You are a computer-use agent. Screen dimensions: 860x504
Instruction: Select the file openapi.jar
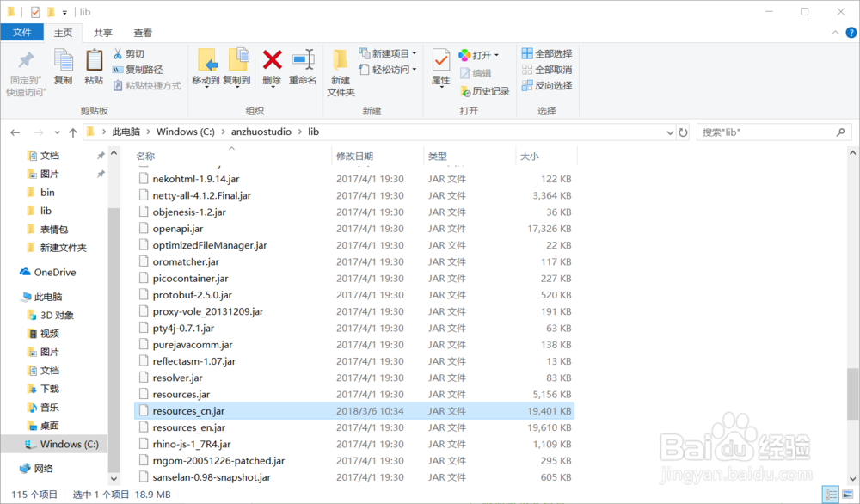[354, 229]
